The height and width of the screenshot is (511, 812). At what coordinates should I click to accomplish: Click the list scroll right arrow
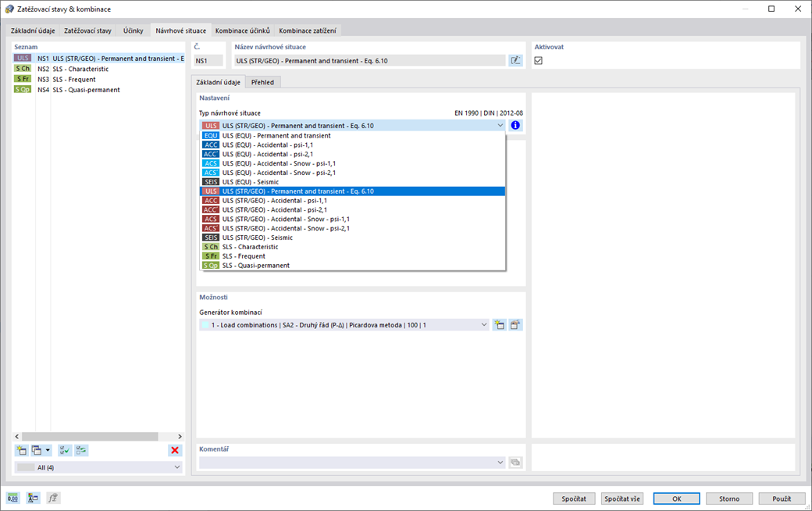180,436
